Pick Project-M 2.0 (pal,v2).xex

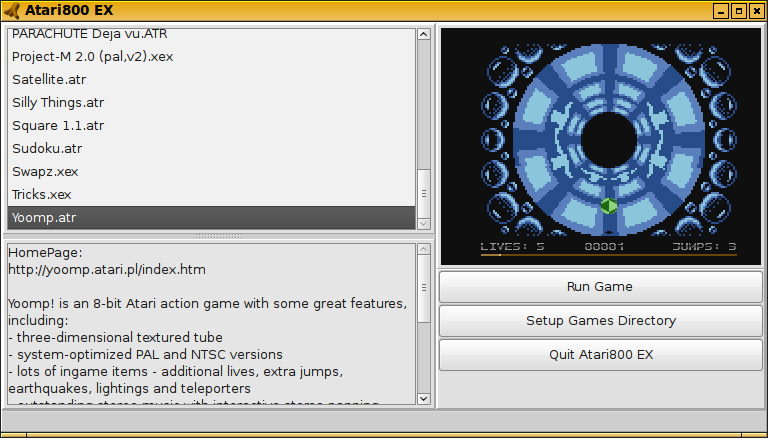coord(212,56)
